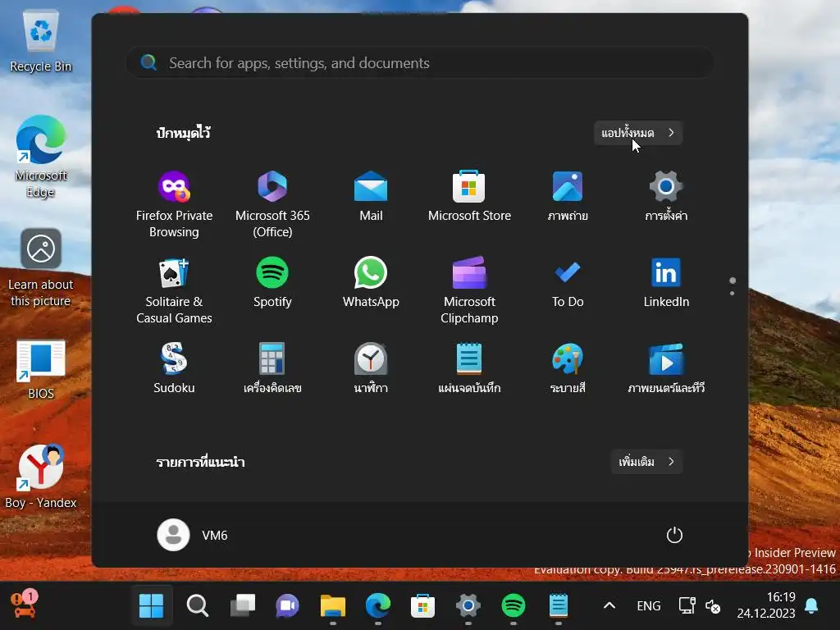Switch to Notepad on the taskbar

click(558, 606)
